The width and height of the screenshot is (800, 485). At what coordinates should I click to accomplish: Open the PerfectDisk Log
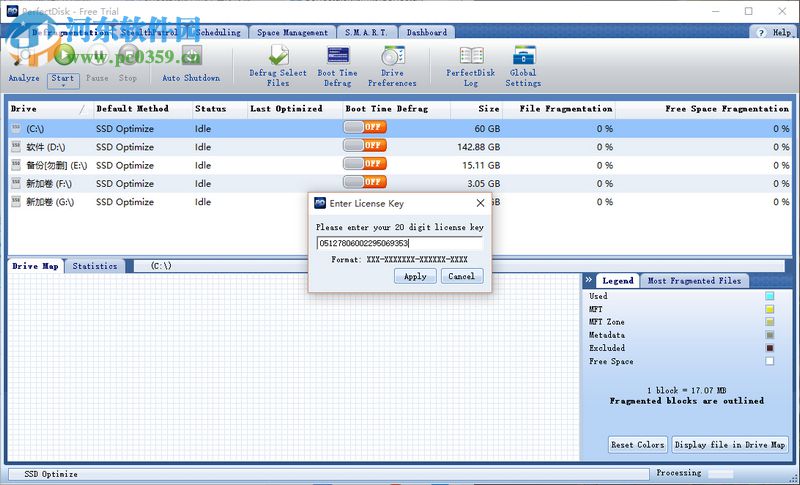point(471,60)
